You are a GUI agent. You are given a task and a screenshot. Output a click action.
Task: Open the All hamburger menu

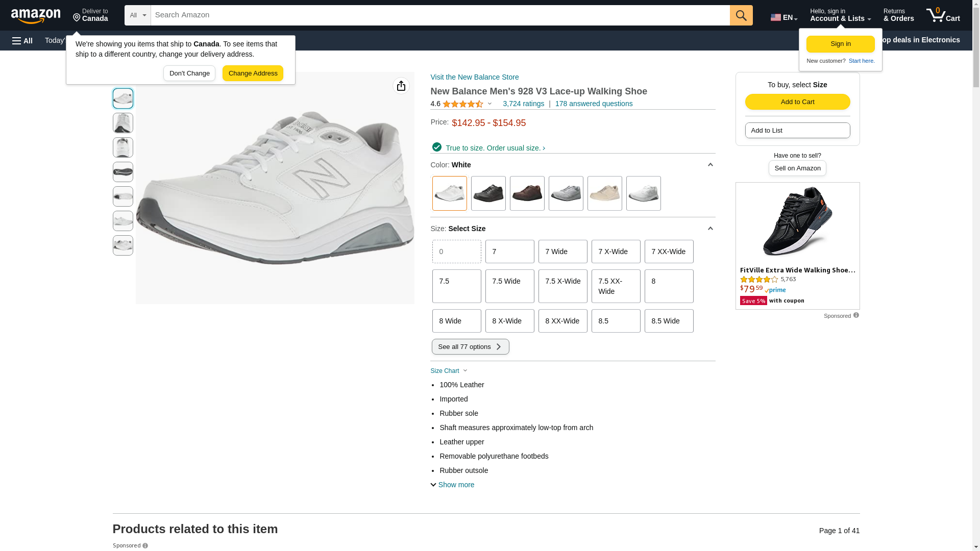(x=22, y=40)
